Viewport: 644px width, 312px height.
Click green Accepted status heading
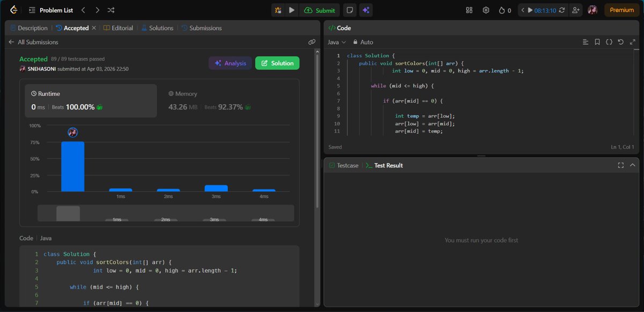point(33,59)
